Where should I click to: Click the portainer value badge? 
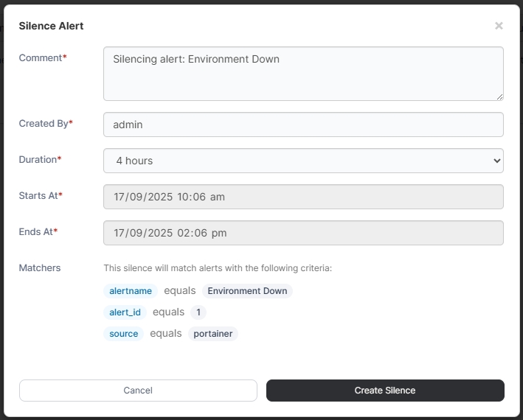[x=212, y=334]
